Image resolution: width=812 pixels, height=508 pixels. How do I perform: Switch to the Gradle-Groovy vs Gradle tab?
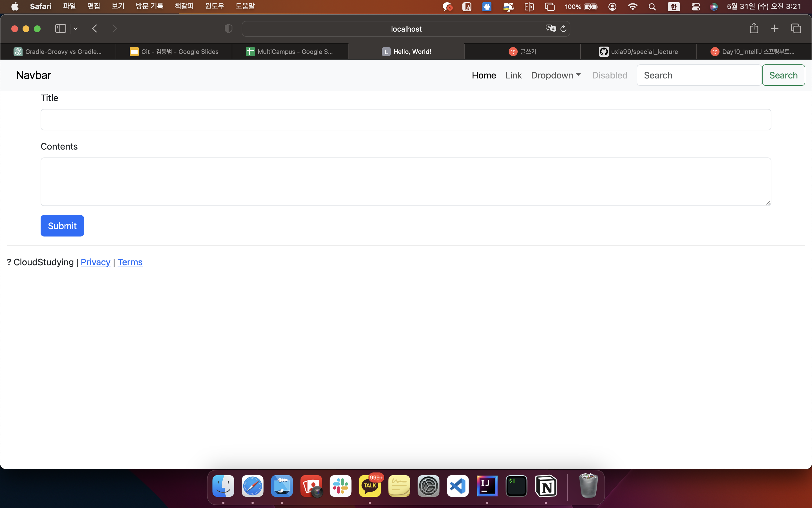pyautogui.click(x=58, y=51)
